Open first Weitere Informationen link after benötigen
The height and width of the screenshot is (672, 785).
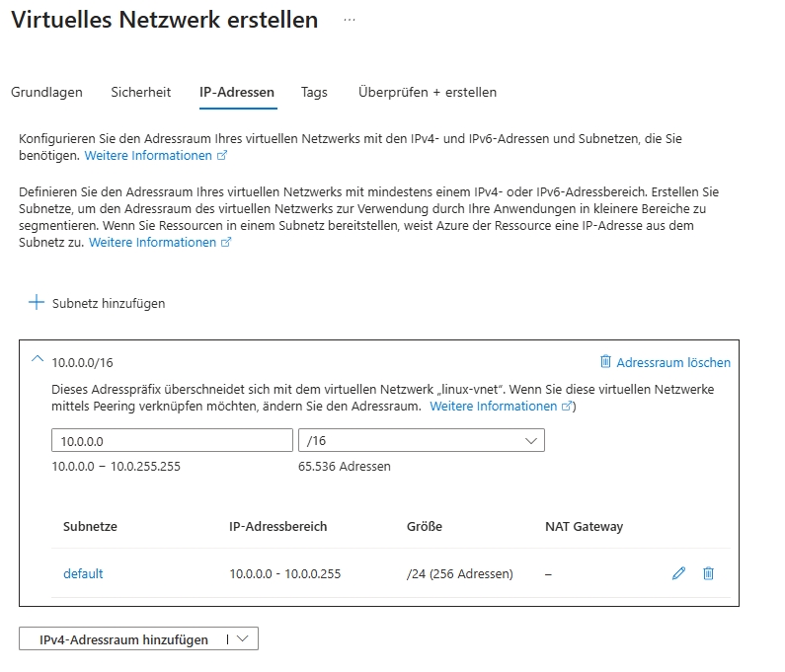[x=148, y=156]
